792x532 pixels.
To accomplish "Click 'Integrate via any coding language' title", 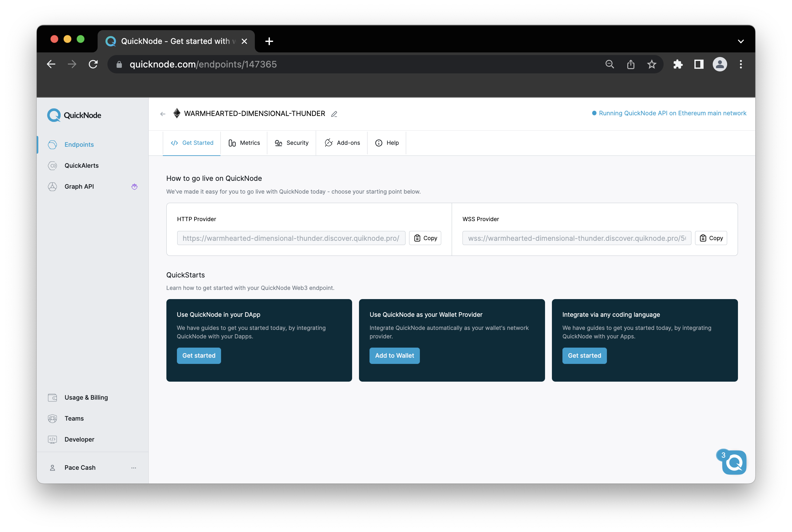I will pos(611,314).
